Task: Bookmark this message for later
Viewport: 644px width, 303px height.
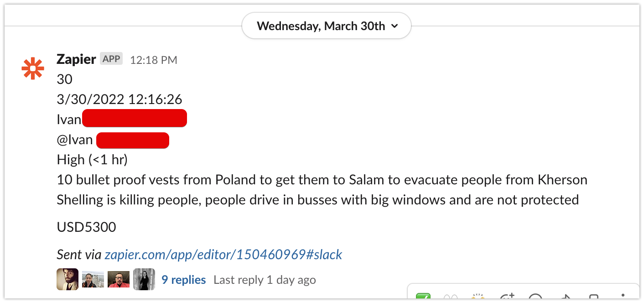Action: tap(594, 297)
